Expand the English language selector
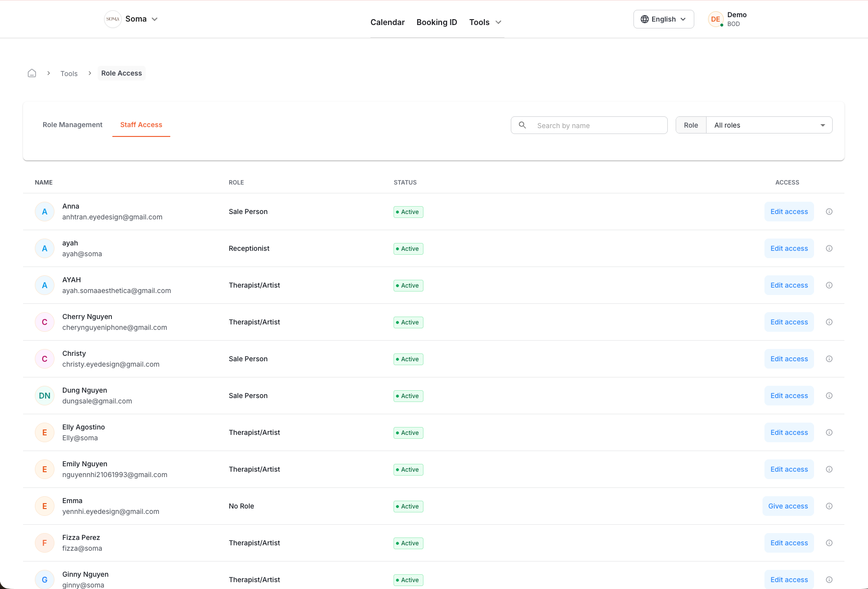Viewport: 868px width, 589px height. 663,19
